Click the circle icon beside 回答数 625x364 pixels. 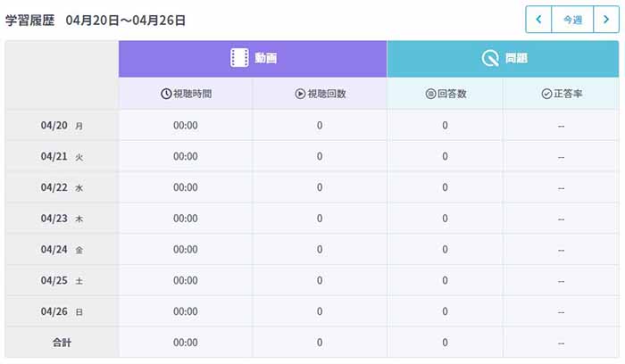430,94
